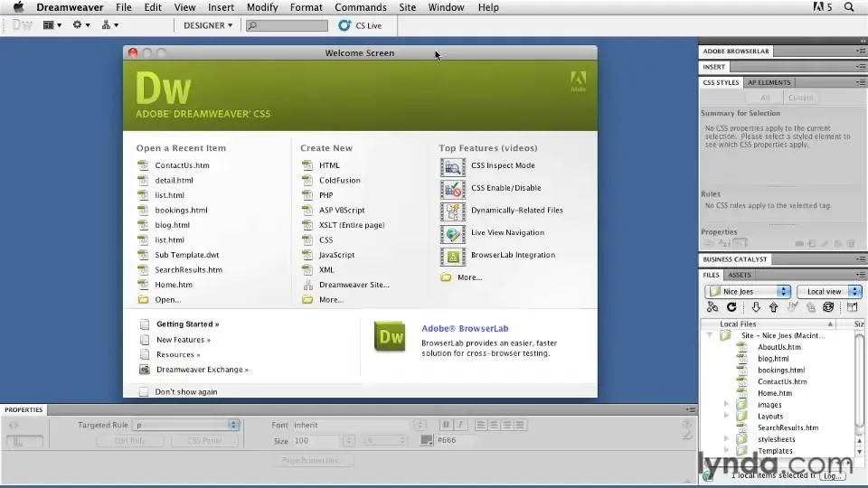The height and width of the screenshot is (488, 868).
Task: Switch to the AP Elements tab
Action: 769,82
